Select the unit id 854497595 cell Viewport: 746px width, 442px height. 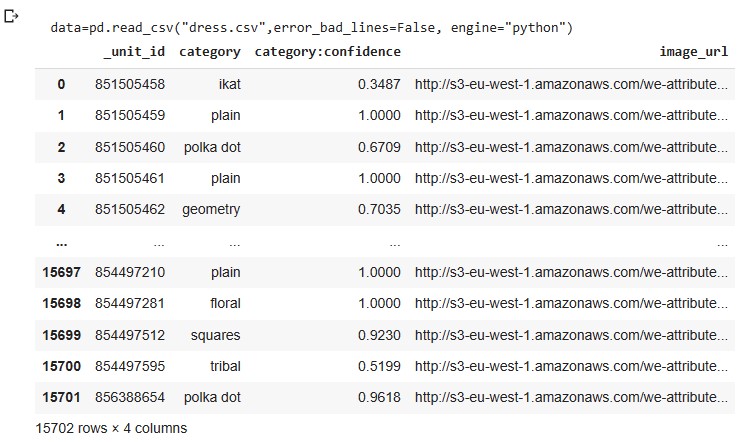[130, 366]
